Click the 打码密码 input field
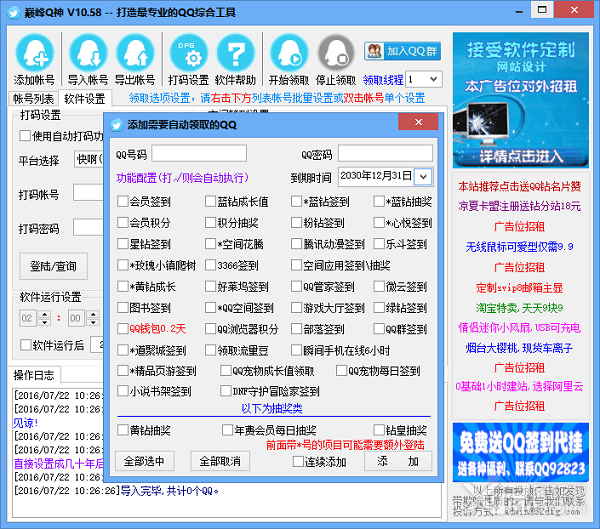This screenshot has height=529, width=600. pos(88,227)
